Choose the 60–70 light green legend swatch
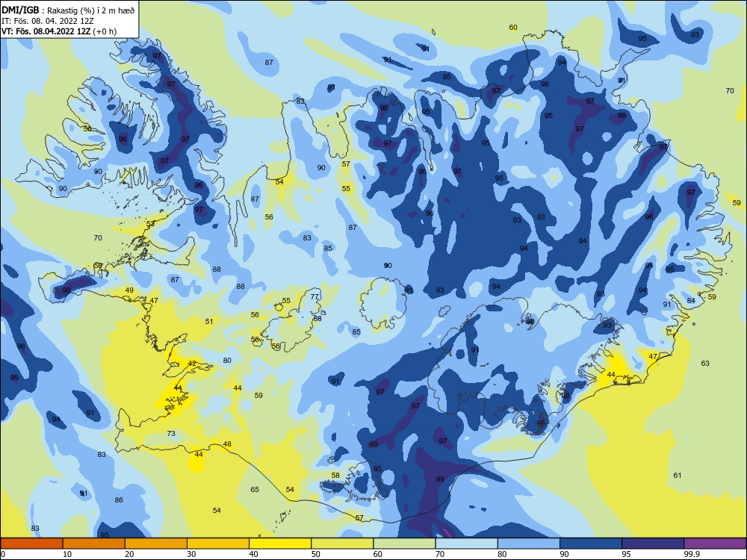This screenshot has width=747, height=560. (x=404, y=544)
